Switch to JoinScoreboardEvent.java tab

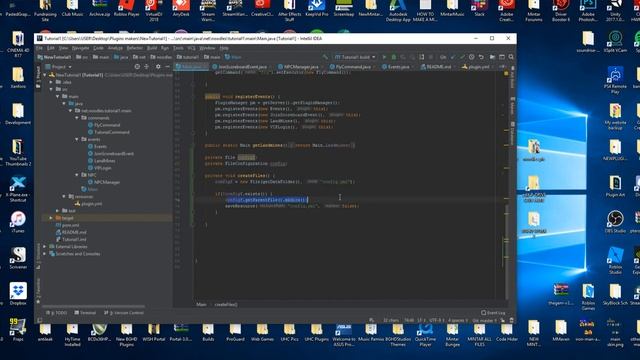[240, 67]
